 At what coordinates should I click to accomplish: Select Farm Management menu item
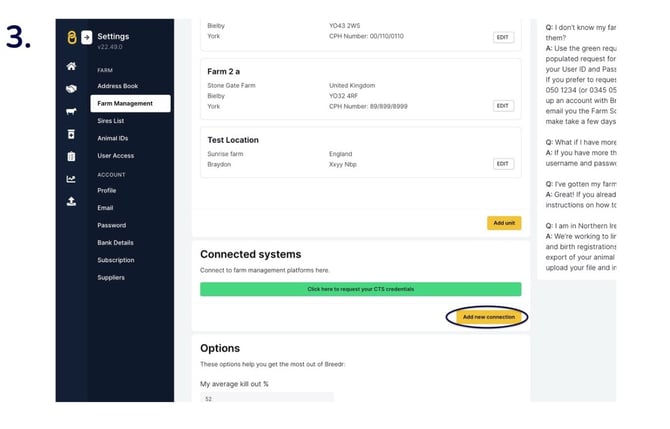coord(126,104)
